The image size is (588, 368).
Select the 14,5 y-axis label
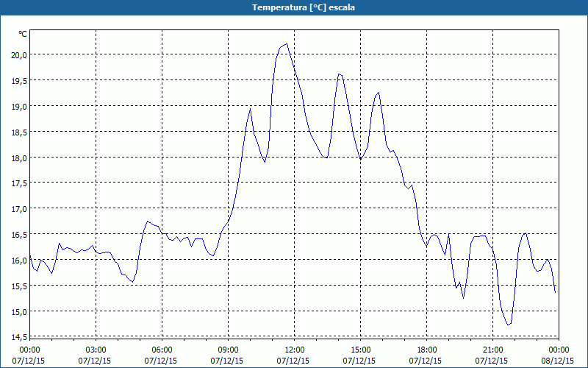[x=20, y=337]
